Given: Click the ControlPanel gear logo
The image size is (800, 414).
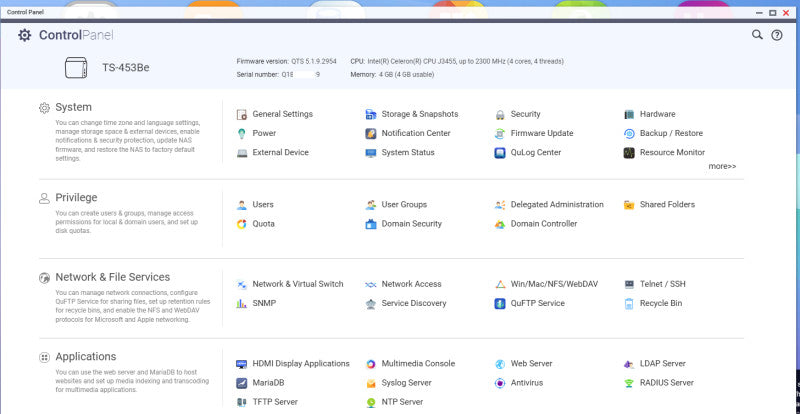Looking at the screenshot, I should pyautogui.click(x=24, y=35).
